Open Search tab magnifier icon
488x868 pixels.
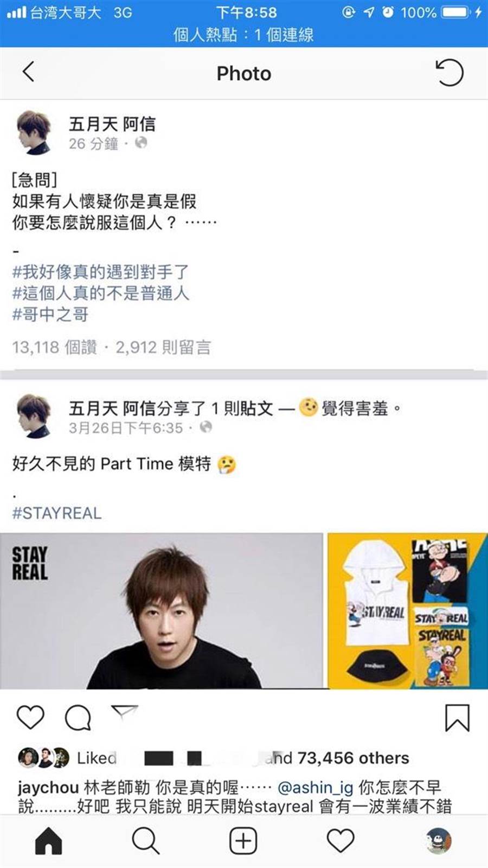point(145,841)
